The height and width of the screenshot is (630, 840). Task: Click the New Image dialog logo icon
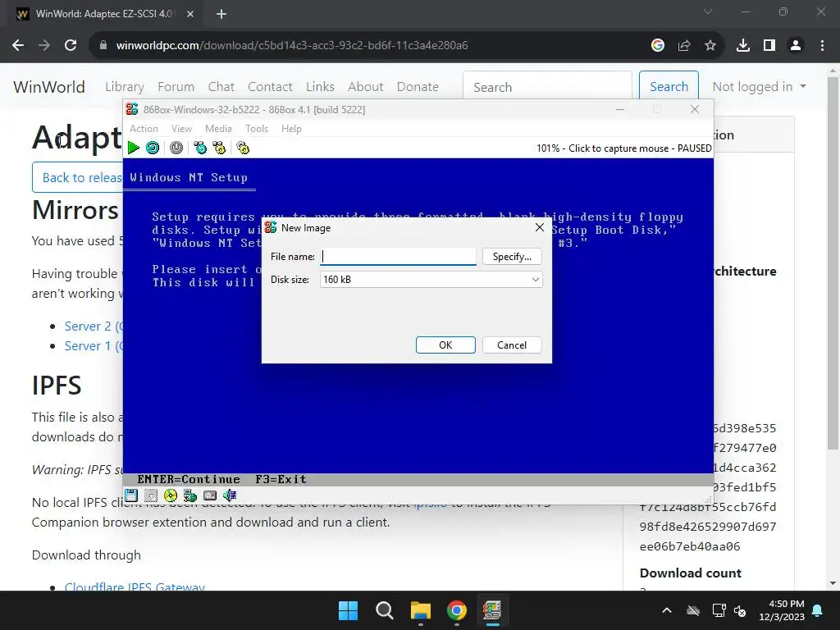271,227
